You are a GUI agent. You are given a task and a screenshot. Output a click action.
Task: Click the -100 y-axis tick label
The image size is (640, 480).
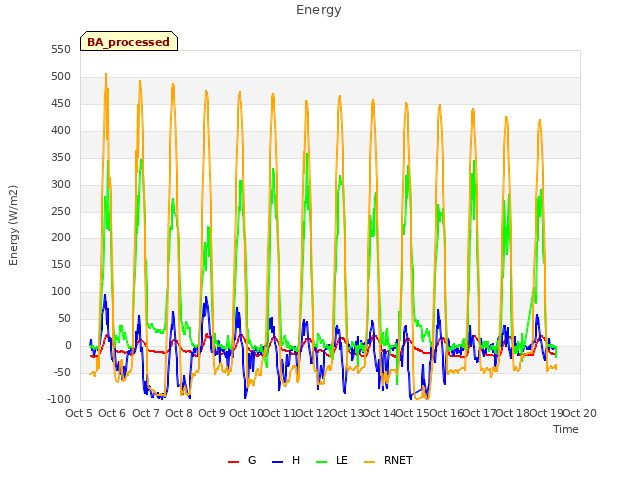click(59, 399)
